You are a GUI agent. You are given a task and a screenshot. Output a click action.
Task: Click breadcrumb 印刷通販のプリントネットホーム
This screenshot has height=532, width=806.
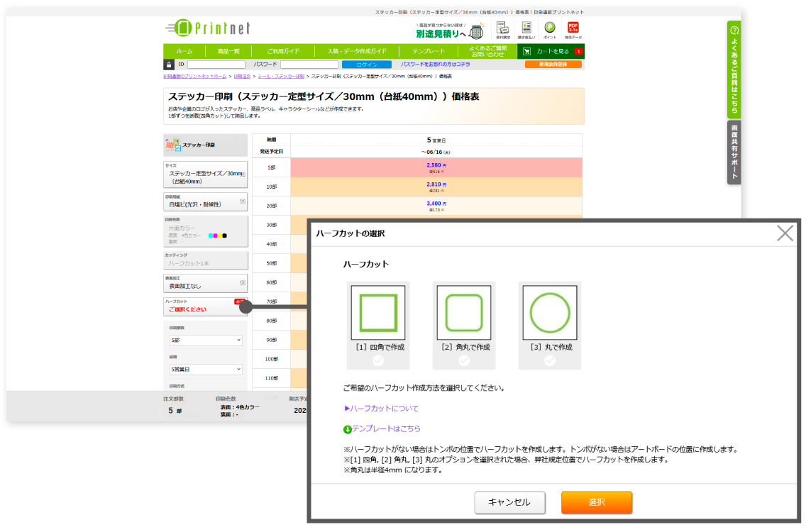coord(195,77)
